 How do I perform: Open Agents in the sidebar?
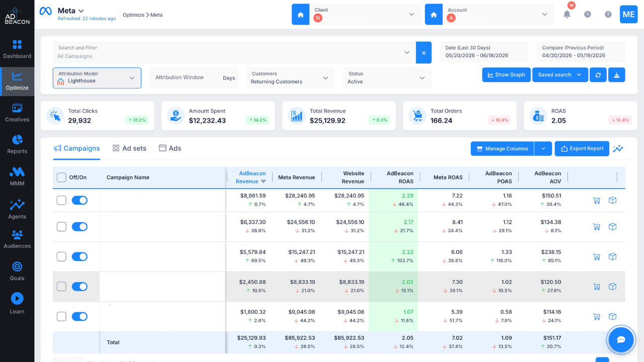[17, 209]
